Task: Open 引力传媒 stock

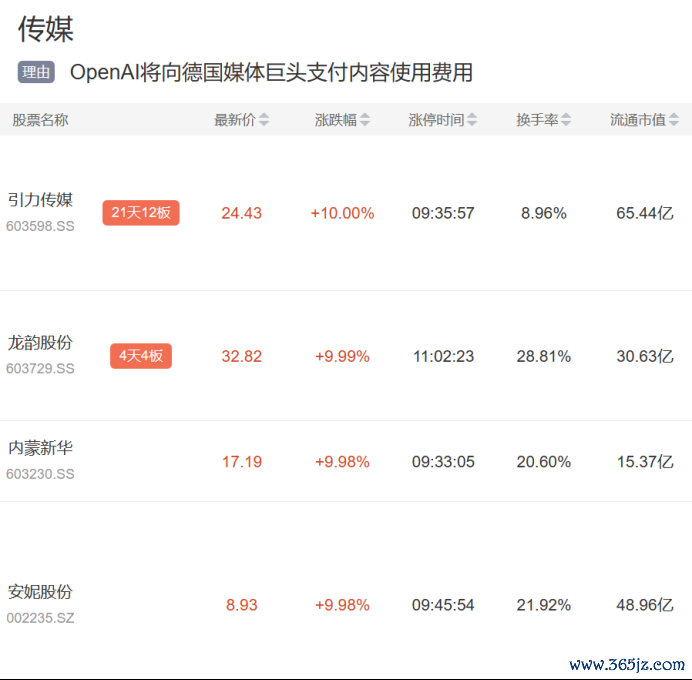Action: (40, 200)
